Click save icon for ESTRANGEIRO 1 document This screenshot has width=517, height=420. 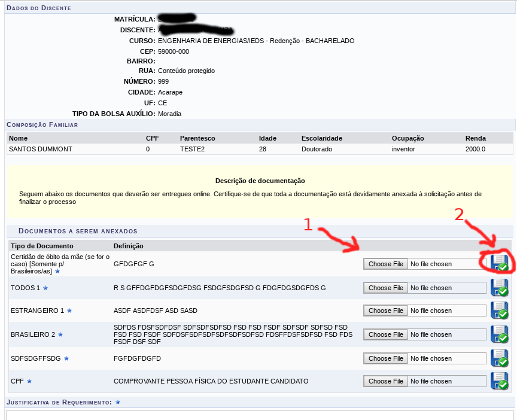[499, 311]
